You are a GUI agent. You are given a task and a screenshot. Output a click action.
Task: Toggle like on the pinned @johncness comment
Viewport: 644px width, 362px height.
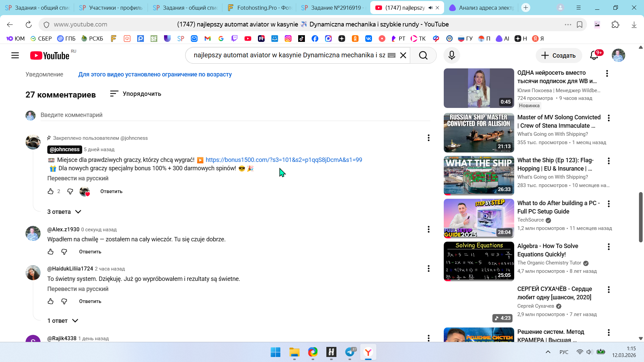[51, 191]
